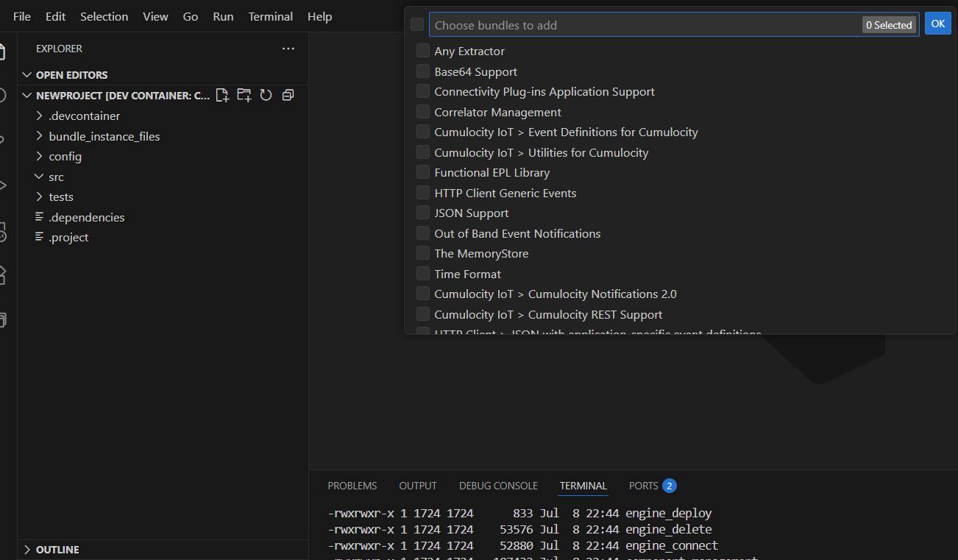
Task: Click the PORTS badge showing 2 forwarded ports
Action: point(670,486)
